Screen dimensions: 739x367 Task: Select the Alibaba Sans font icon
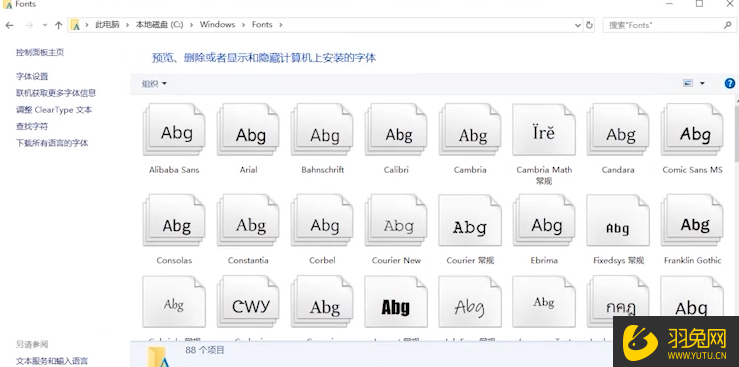(x=174, y=130)
